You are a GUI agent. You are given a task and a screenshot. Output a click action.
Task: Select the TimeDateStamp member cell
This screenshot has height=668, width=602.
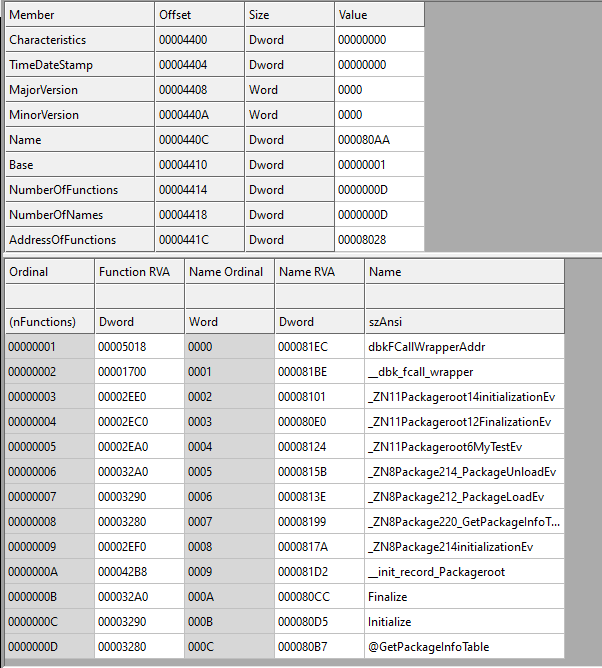(x=80, y=65)
